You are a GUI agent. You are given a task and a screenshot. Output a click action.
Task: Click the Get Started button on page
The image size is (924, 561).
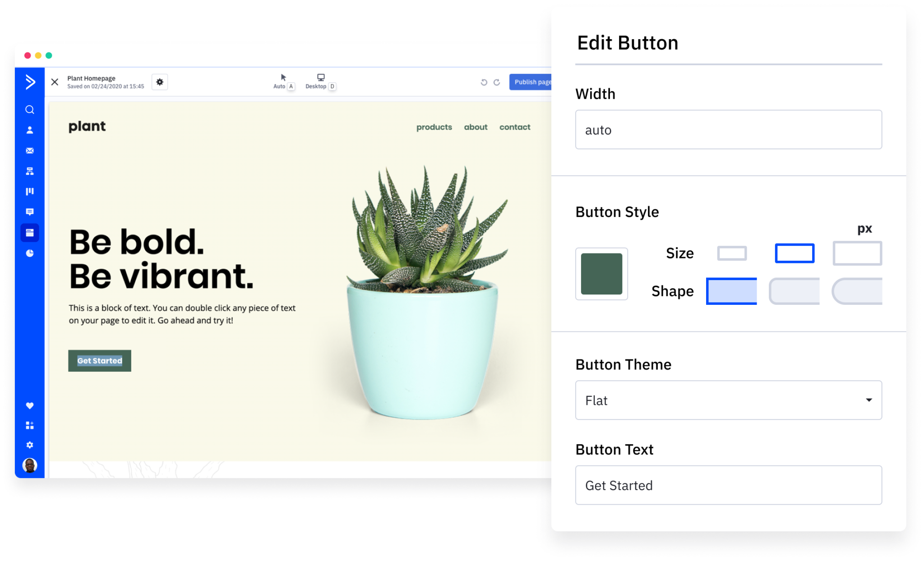[x=100, y=360]
